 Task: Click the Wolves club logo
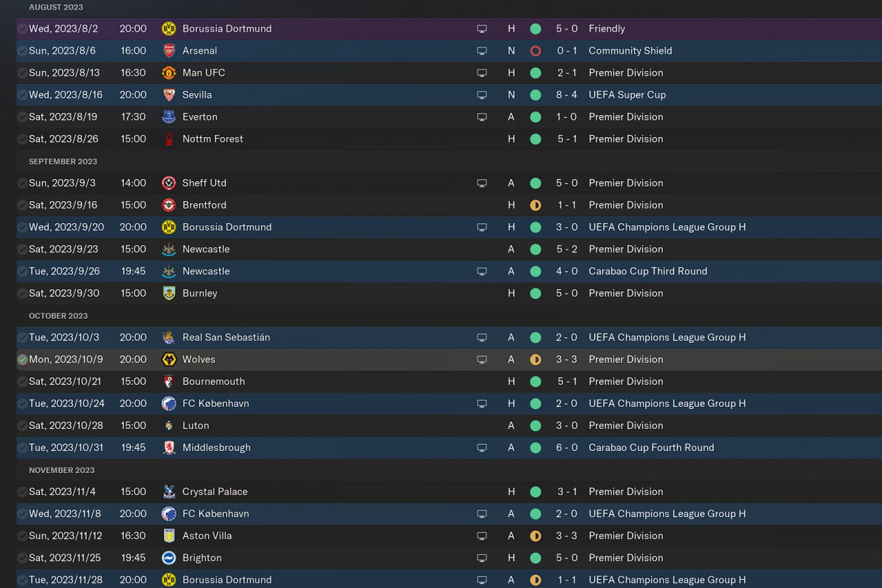pyautogui.click(x=168, y=359)
